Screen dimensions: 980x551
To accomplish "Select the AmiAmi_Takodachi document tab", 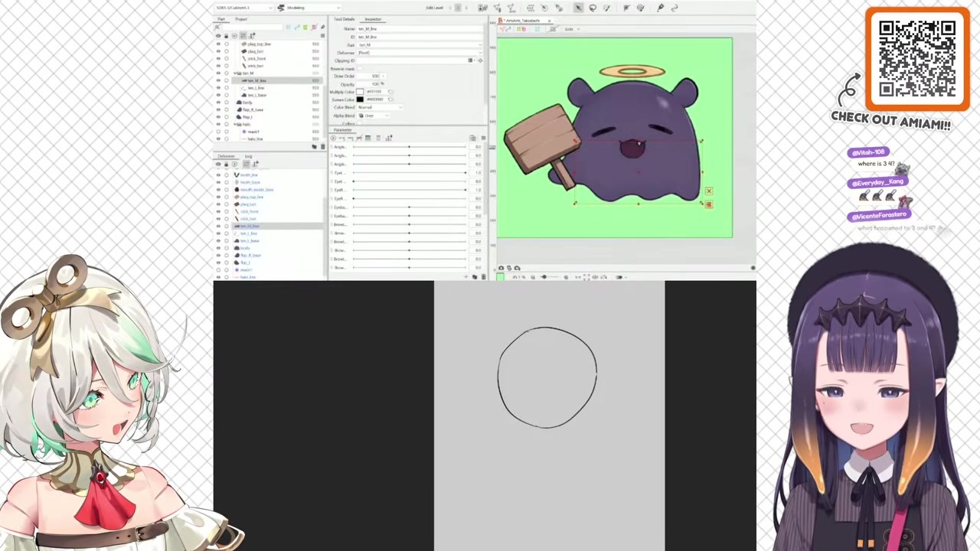I will coord(524,20).
